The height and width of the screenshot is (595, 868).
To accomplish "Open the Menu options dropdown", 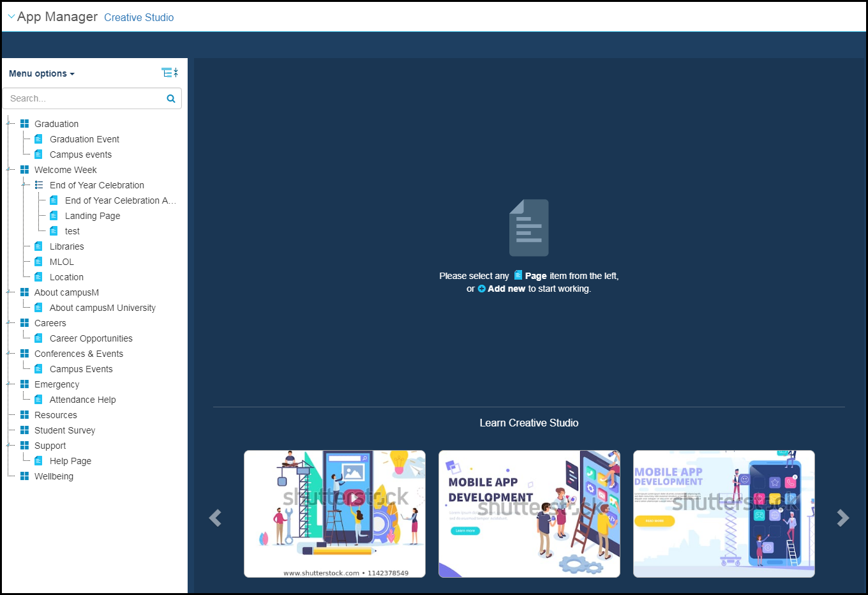I will pyautogui.click(x=41, y=73).
